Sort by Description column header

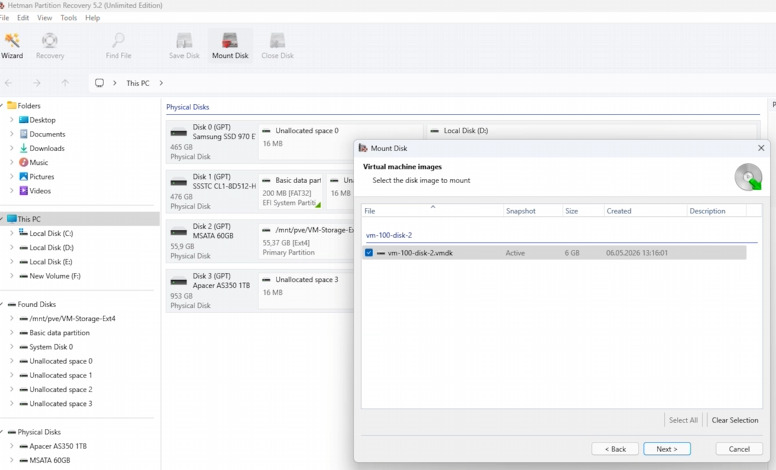[x=717, y=211]
